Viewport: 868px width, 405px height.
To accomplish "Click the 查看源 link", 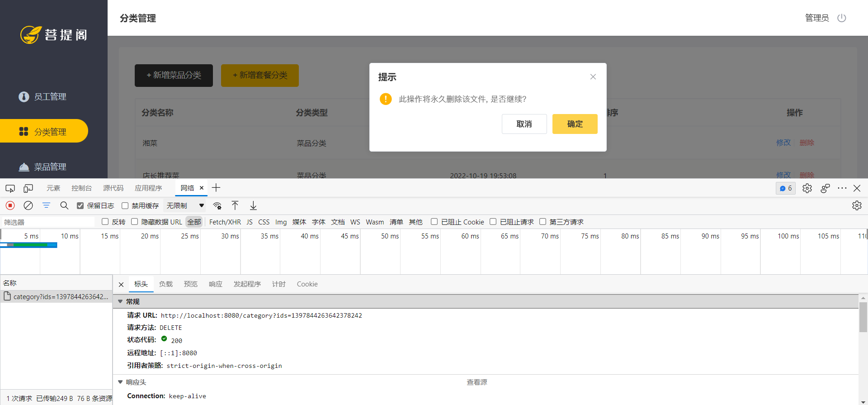I will [477, 382].
